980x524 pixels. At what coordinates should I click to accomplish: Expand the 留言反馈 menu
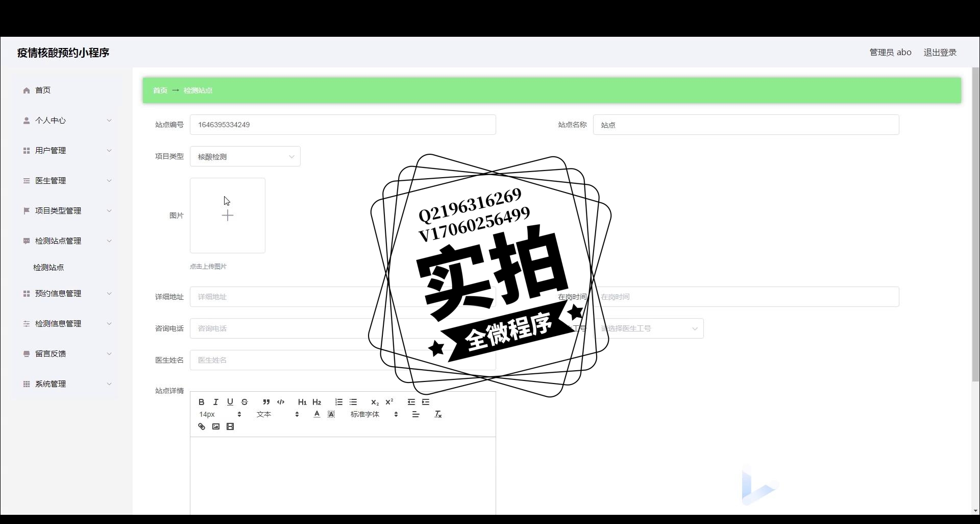click(x=66, y=353)
